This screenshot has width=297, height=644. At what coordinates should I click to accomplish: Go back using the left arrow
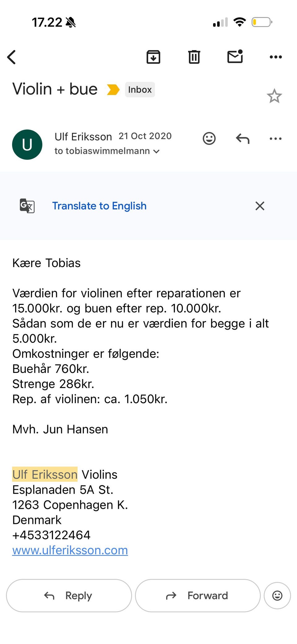coord(11,57)
